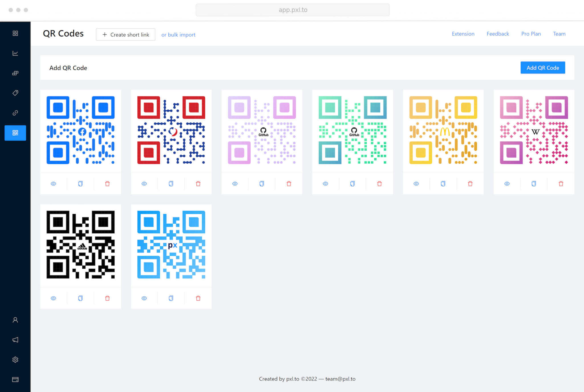584x392 pixels.
Task: Open the Extension link
Action: [x=463, y=34]
